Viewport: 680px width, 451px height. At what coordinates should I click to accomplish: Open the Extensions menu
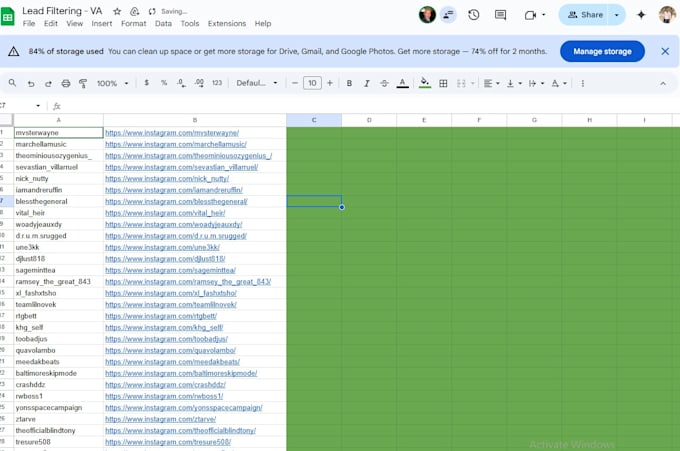[x=227, y=23]
